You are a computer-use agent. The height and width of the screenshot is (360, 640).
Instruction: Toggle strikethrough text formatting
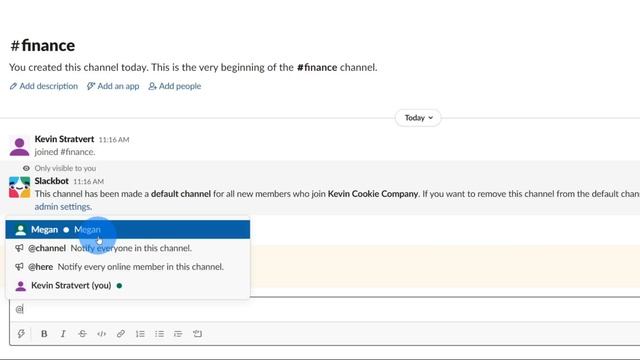pyautogui.click(x=82, y=334)
